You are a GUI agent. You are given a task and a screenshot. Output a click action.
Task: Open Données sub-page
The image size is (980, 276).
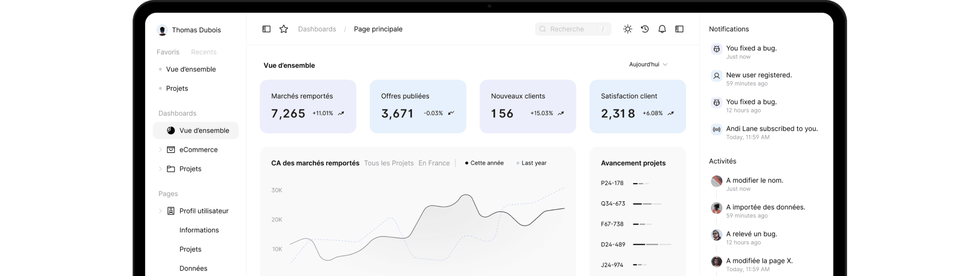point(193,269)
